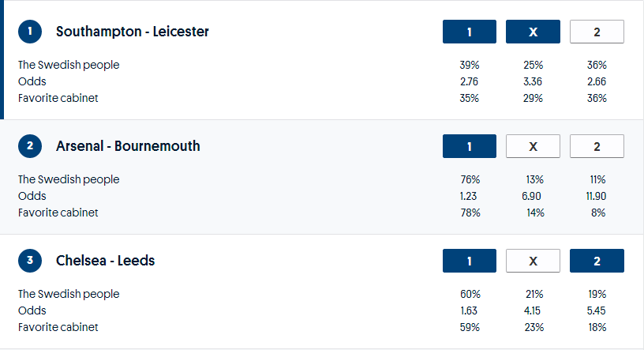Click Favorite cabinet label under Chelsea - Leeds

(x=58, y=327)
